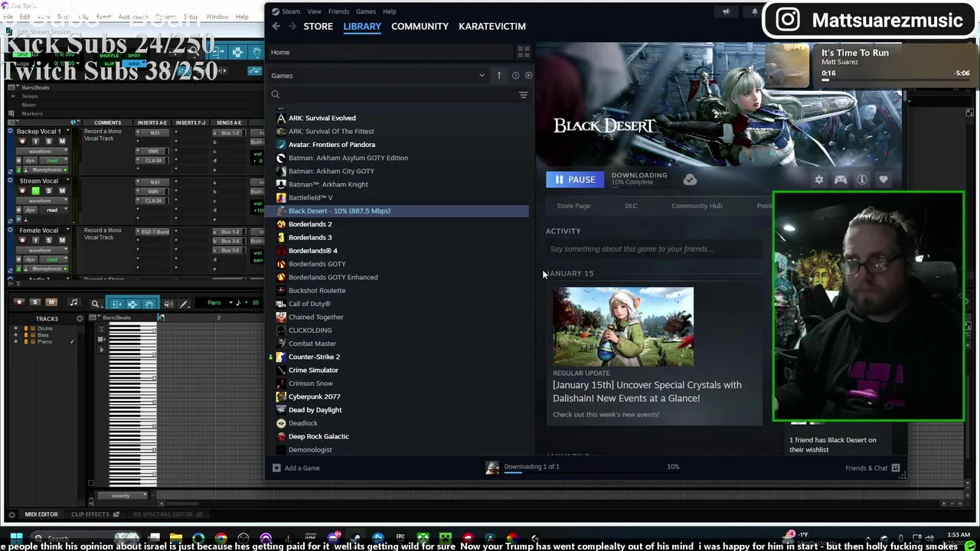Open Black Desert Community Hub link
This screenshot has width=980, height=551.
[x=697, y=206]
